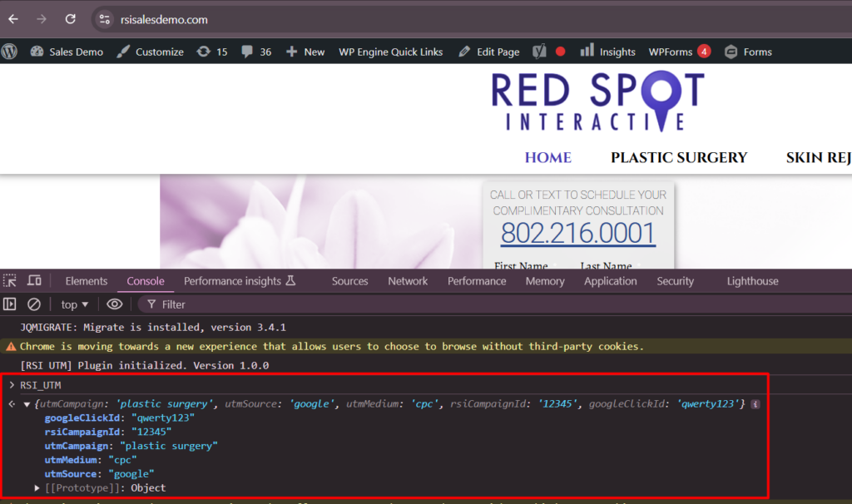This screenshot has height=504, width=852.
Task: Switch to the Sources tab
Action: [350, 281]
